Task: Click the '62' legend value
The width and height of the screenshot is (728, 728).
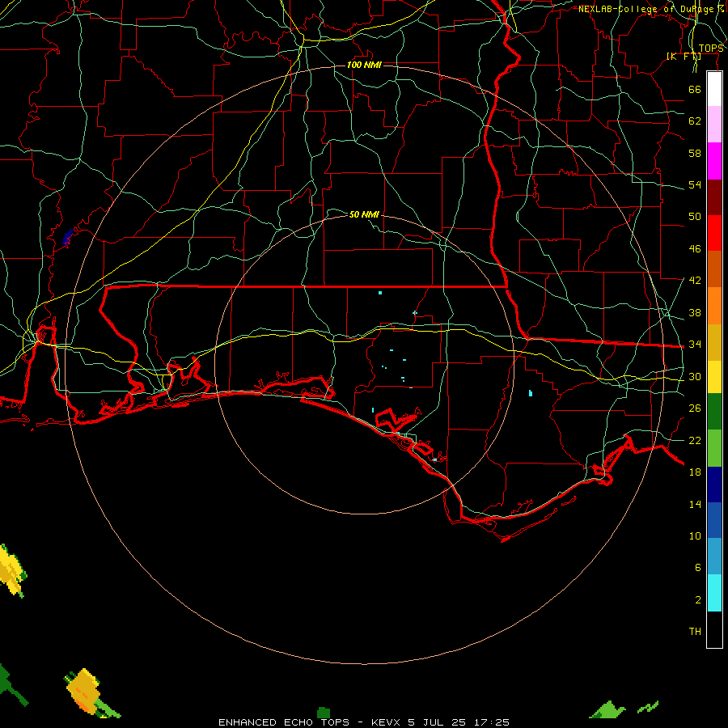Action: (x=695, y=121)
